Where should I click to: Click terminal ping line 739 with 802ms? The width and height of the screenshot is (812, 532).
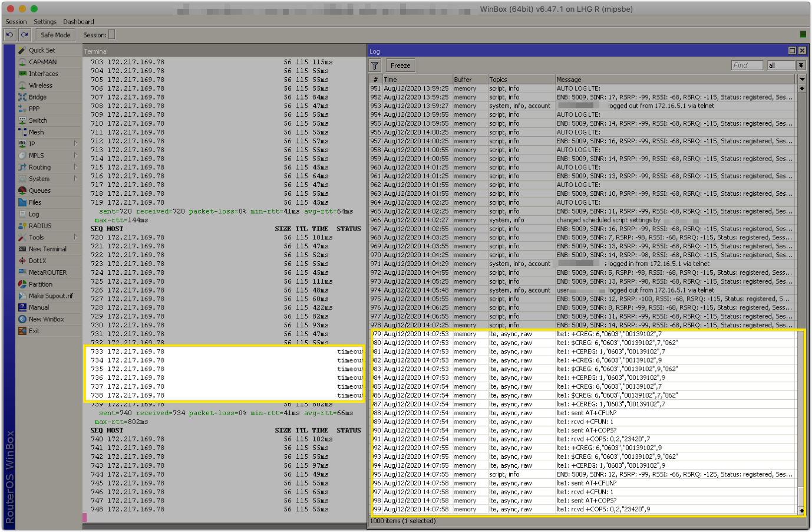pos(212,404)
